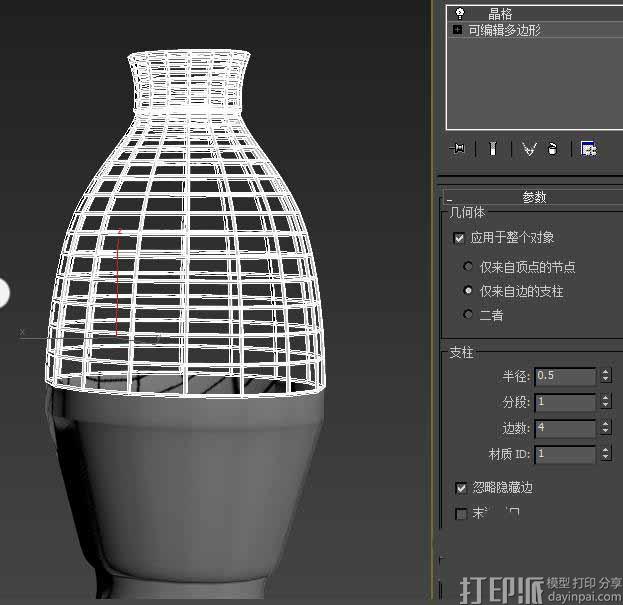Toggle the lightbulb icon beside 晶格 modifier
Image resolution: width=623 pixels, height=605 pixels.
coord(459,13)
